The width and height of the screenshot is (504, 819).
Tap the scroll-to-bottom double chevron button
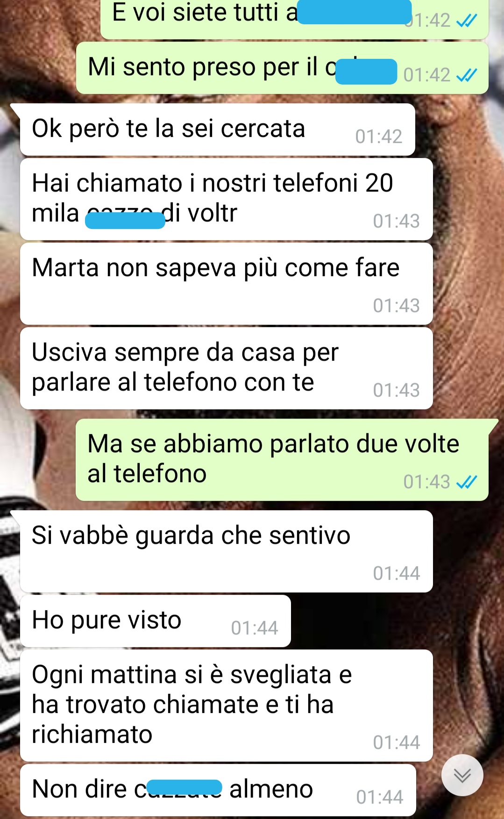pyautogui.click(x=462, y=775)
